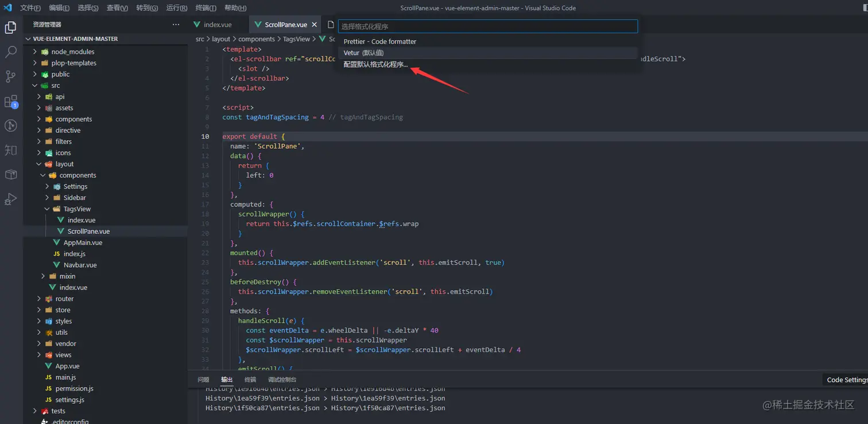Click the JS icon beside permission.js
Viewport: 868px width, 424px height.
[49, 388]
